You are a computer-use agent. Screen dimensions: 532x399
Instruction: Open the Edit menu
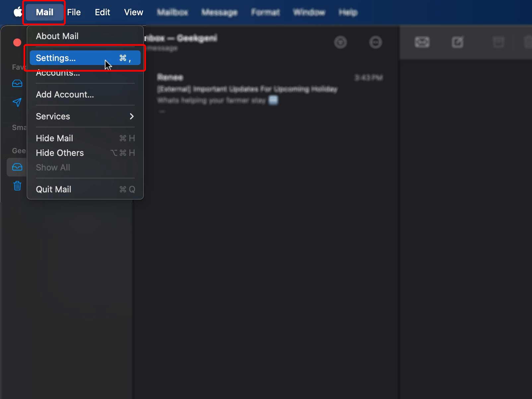coord(102,12)
